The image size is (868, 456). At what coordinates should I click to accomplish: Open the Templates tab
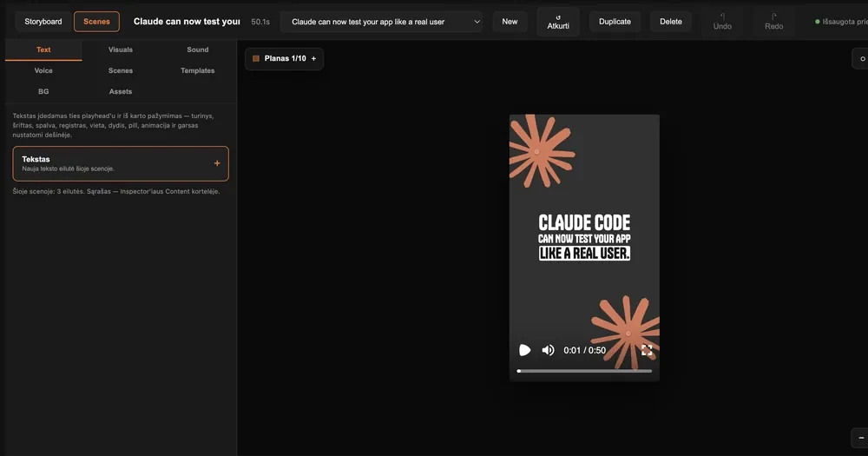(x=198, y=70)
